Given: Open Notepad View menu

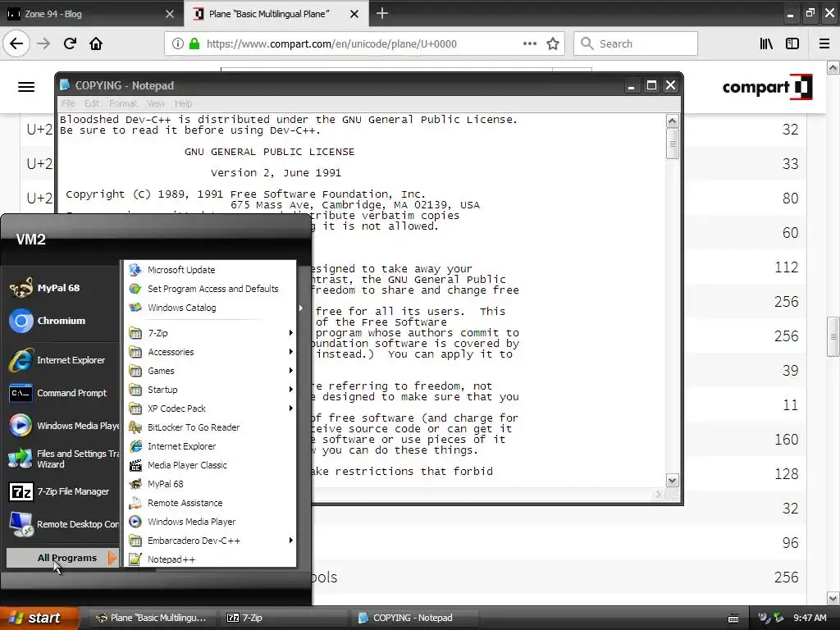Looking at the screenshot, I should coord(156,103).
